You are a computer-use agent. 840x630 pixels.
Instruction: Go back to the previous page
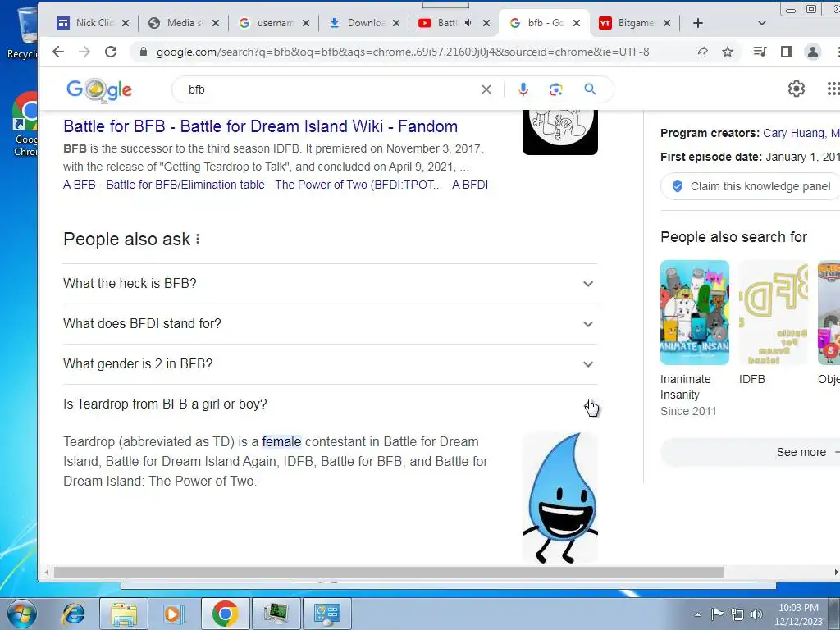click(58, 52)
